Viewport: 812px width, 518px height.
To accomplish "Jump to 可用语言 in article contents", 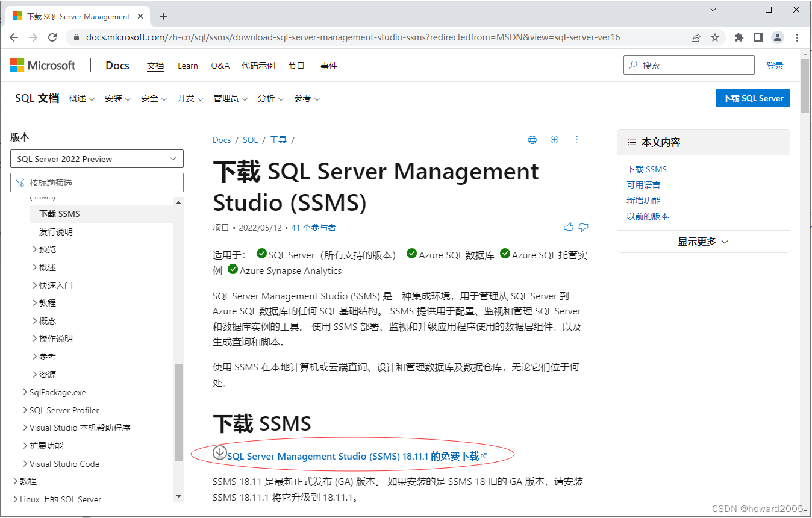I will coord(643,185).
